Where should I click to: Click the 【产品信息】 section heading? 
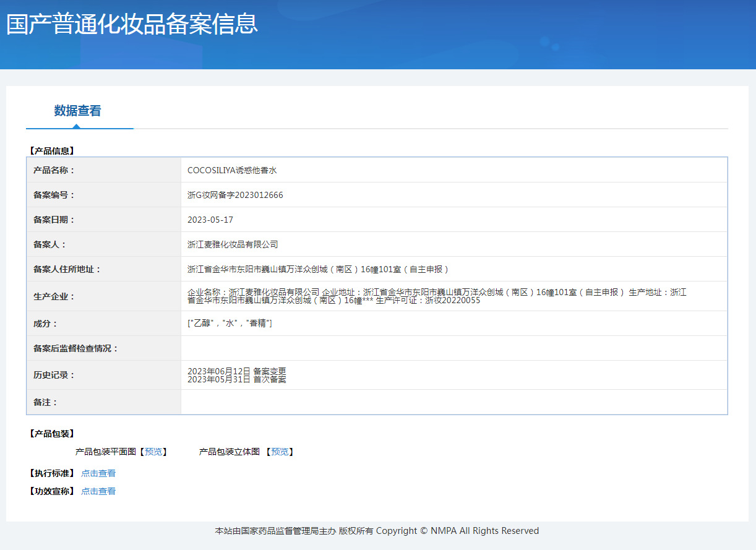coord(52,151)
